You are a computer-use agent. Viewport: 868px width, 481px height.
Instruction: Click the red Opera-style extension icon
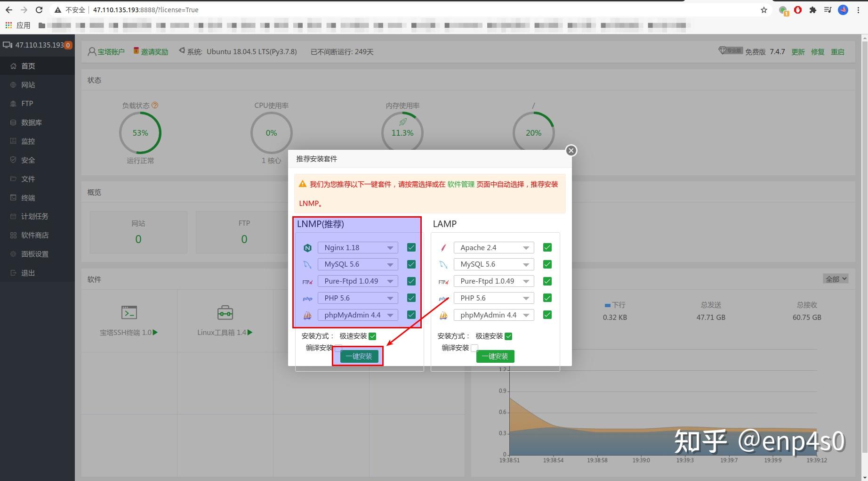point(798,10)
